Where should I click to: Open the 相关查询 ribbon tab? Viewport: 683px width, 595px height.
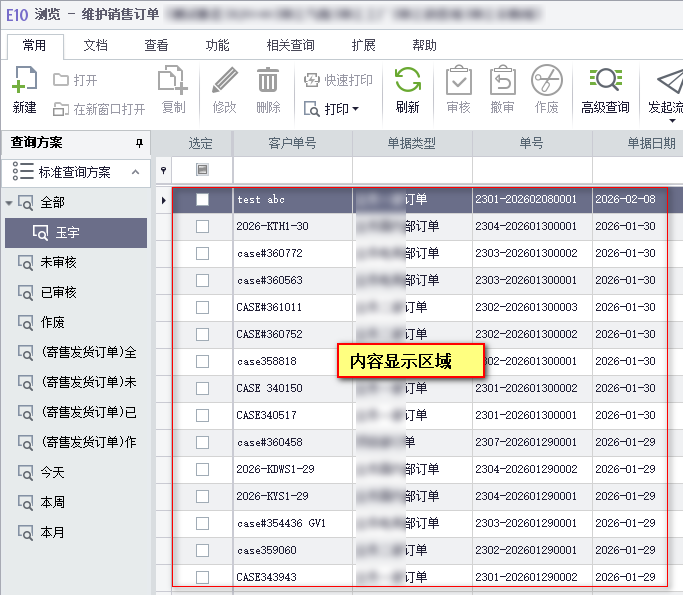[x=290, y=45]
